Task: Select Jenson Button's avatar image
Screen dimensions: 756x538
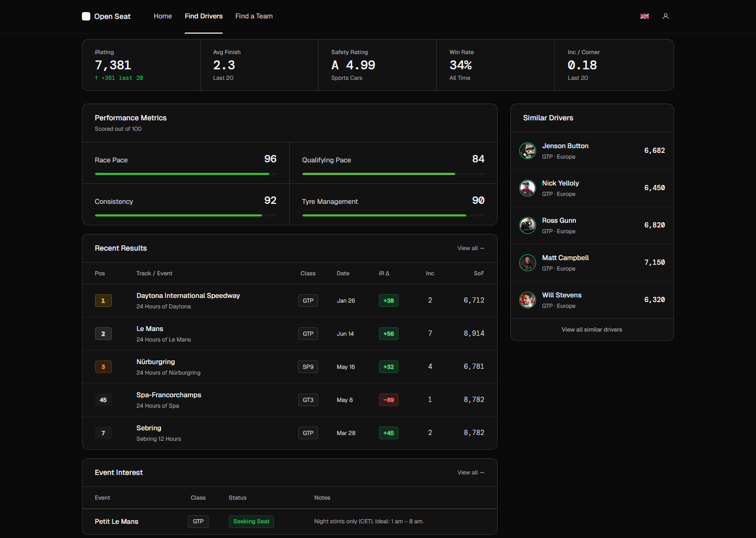Action: [528, 151]
